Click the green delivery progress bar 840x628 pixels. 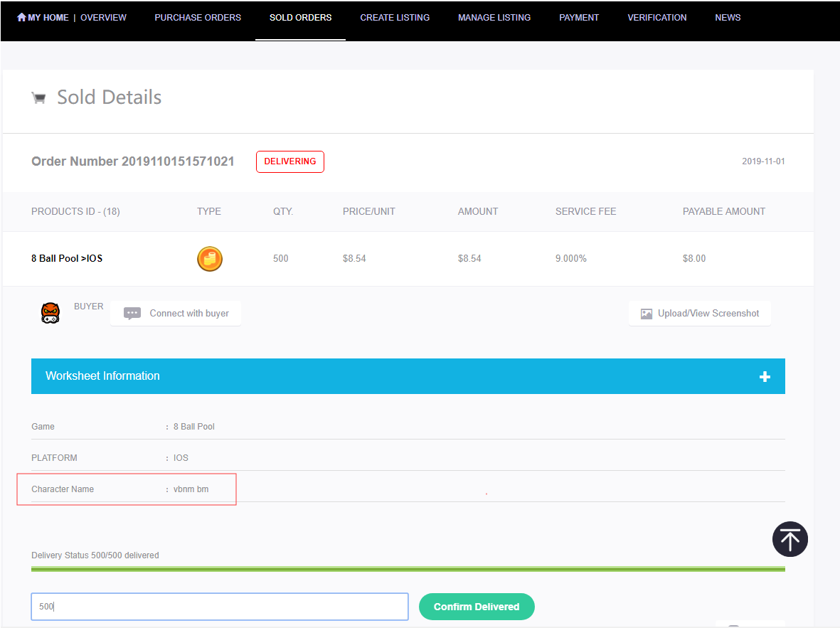tap(408, 569)
